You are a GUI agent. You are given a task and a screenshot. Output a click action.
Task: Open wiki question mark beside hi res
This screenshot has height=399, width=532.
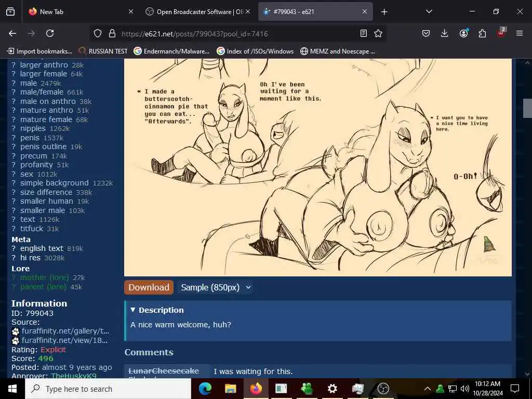(x=14, y=258)
